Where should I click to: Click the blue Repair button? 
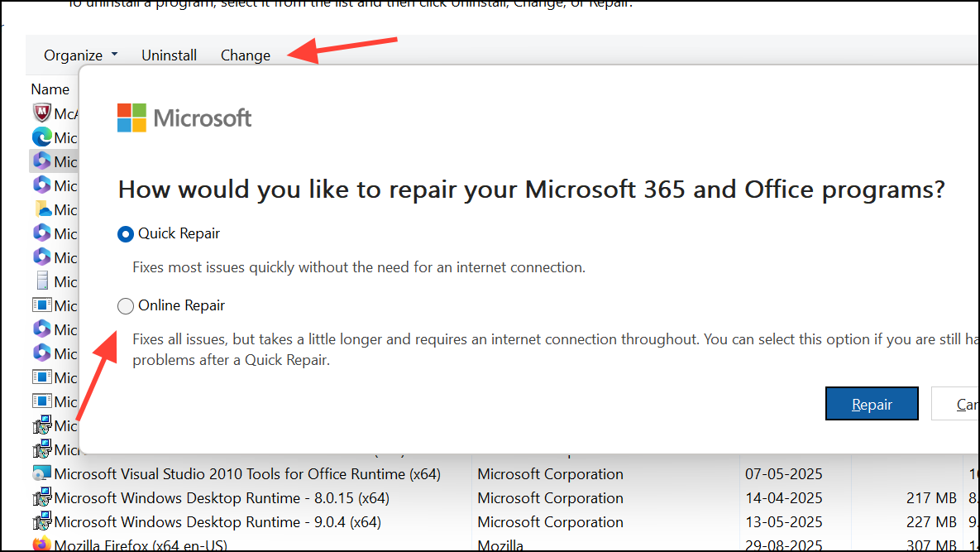872,404
